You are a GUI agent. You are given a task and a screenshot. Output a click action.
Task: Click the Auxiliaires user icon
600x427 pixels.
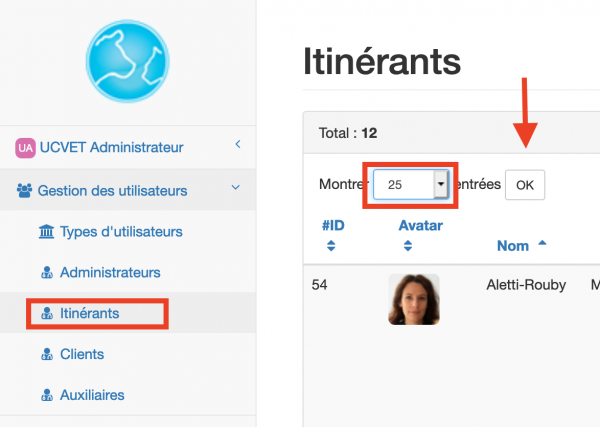tap(46, 395)
